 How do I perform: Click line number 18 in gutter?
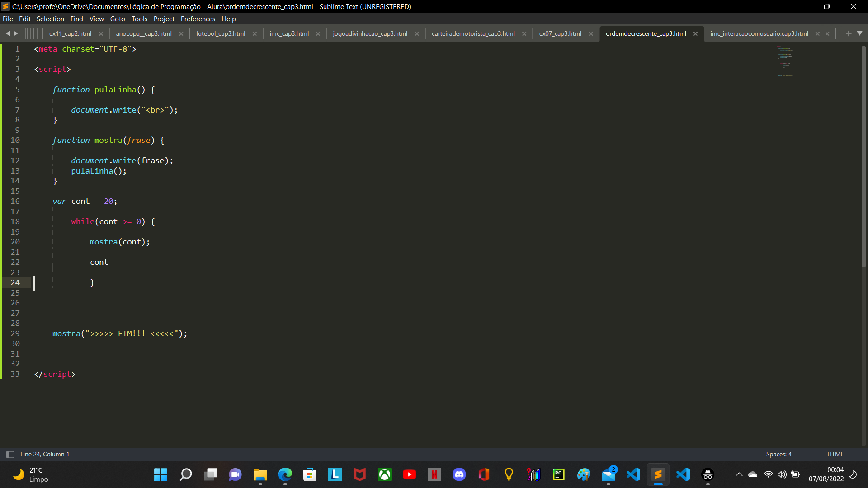pos(15,221)
